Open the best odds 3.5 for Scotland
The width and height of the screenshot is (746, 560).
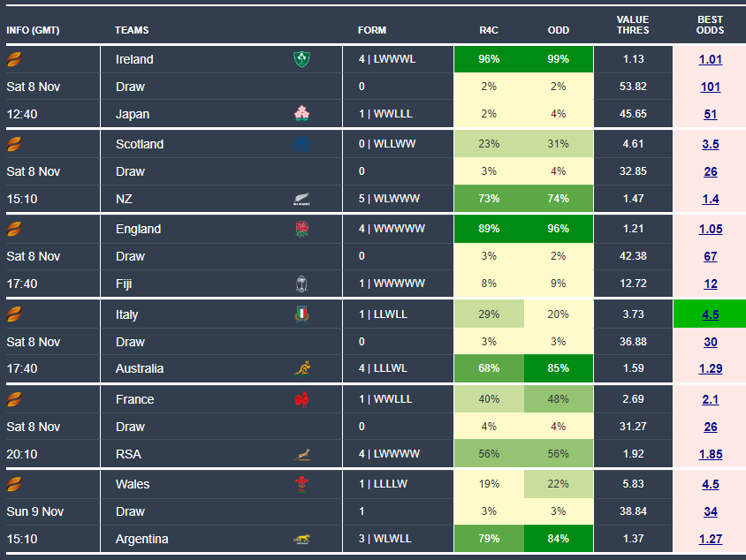(x=711, y=144)
